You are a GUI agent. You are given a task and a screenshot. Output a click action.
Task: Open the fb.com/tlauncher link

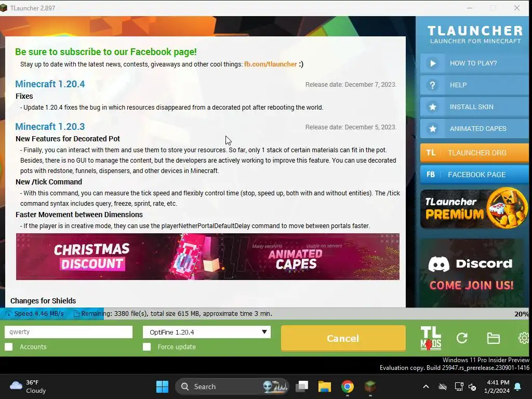[x=270, y=64]
